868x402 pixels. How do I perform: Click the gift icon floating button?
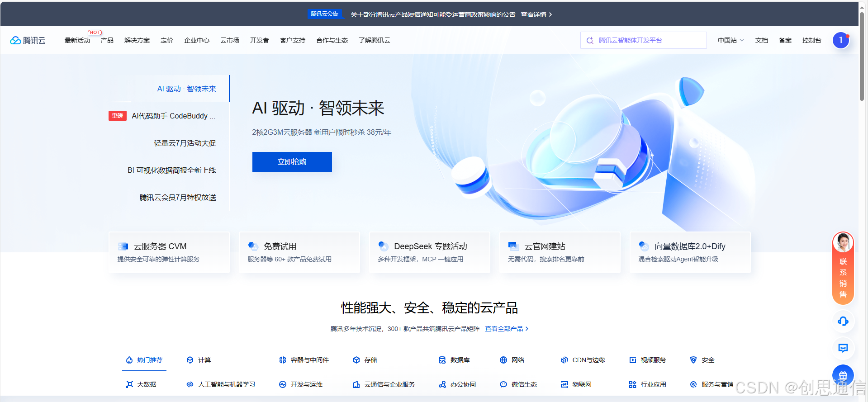tap(843, 375)
